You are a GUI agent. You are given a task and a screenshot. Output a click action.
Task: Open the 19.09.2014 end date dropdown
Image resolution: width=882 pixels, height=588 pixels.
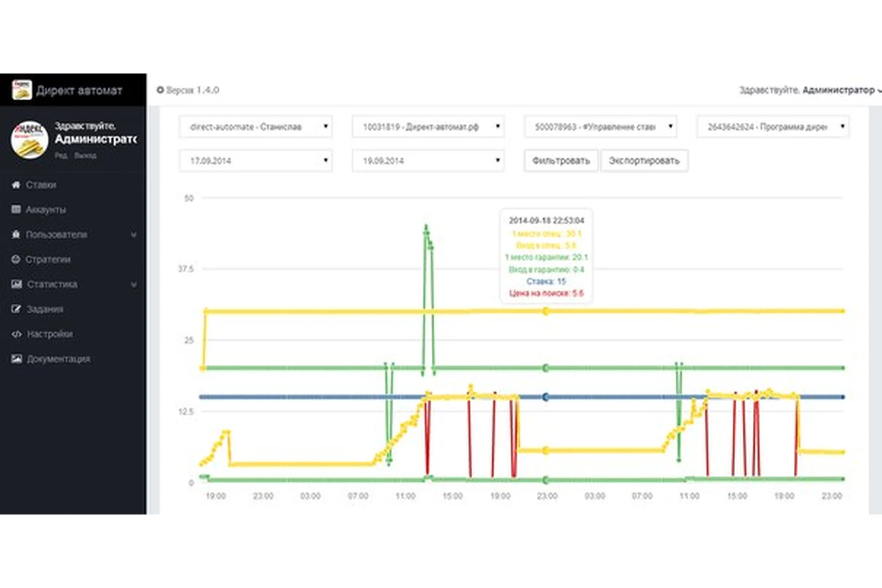click(428, 160)
